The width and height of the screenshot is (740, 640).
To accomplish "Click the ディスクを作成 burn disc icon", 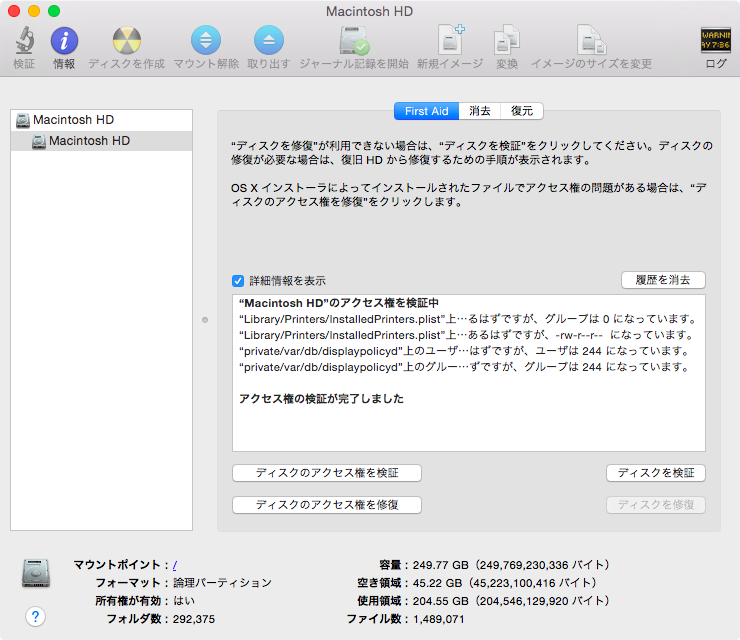I will pyautogui.click(x=126, y=40).
